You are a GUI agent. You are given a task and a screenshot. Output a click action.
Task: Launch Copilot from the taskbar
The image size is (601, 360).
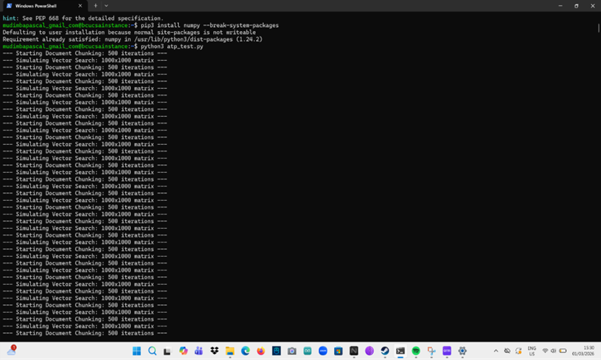183,351
